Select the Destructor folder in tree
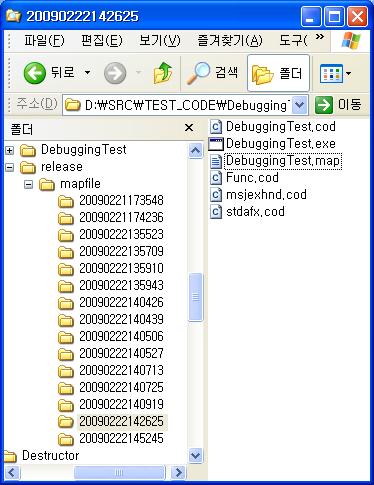 pos(51,455)
